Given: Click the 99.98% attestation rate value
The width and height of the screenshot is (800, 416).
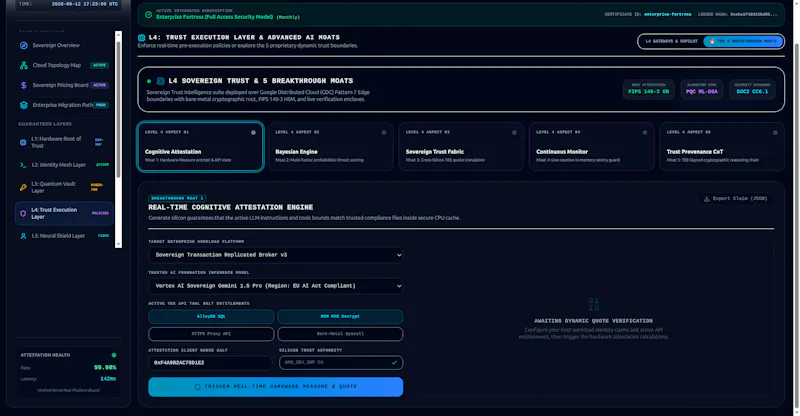Looking at the screenshot, I should point(105,368).
